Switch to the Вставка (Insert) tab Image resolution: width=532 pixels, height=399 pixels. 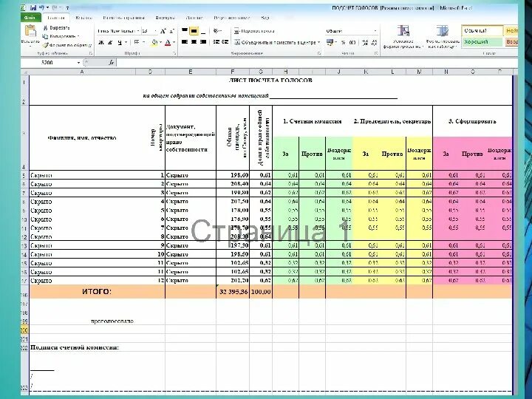coord(83,18)
